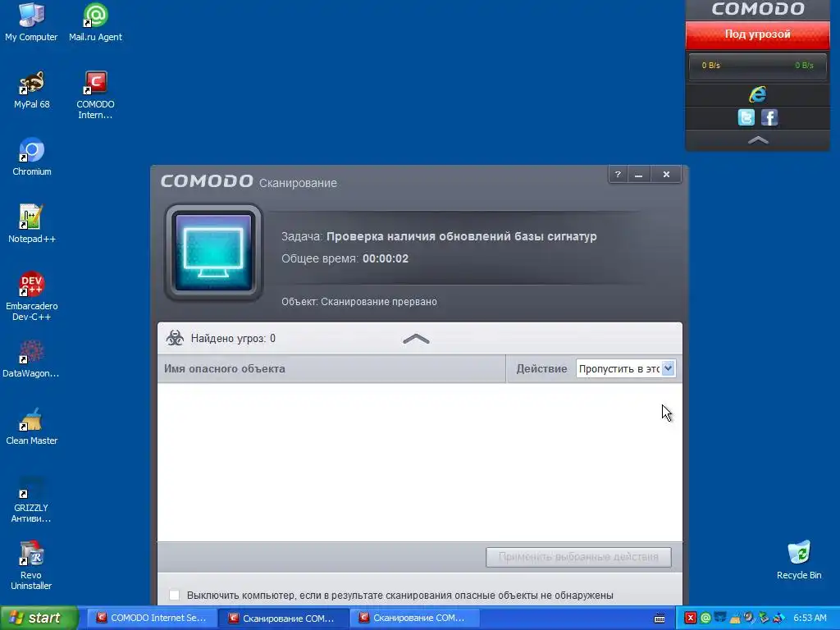Open Twitter link in COMODO widget

(x=746, y=116)
